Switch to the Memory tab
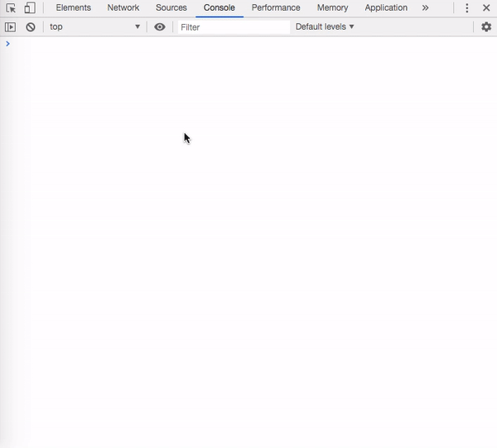Viewport: 497px width, 448px height. pos(332,7)
